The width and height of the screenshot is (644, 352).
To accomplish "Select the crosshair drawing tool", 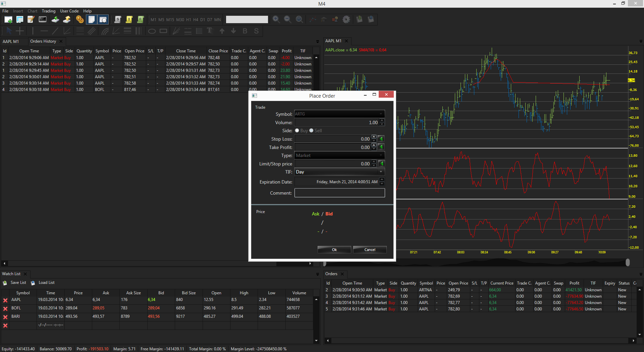I will [x=20, y=31].
